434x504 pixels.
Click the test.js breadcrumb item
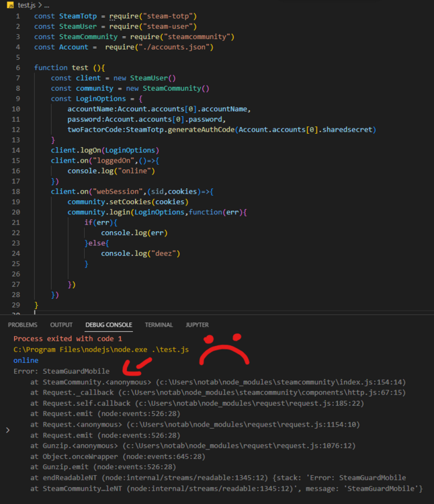pyautogui.click(x=27, y=5)
